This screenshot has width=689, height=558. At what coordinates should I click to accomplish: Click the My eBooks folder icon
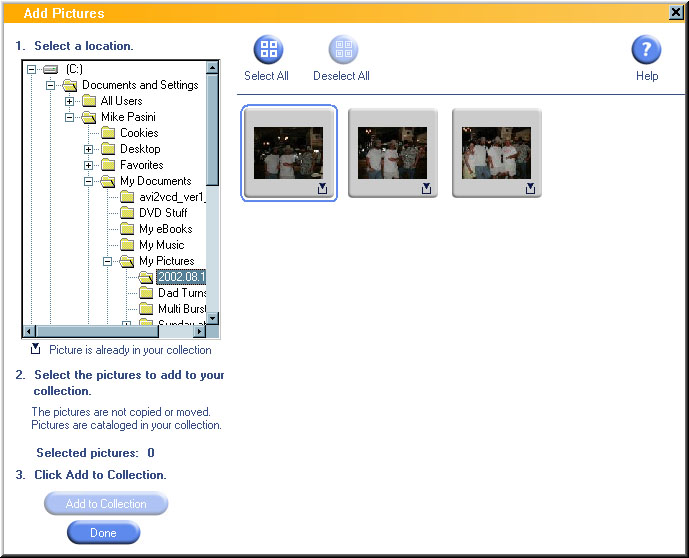coord(127,229)
